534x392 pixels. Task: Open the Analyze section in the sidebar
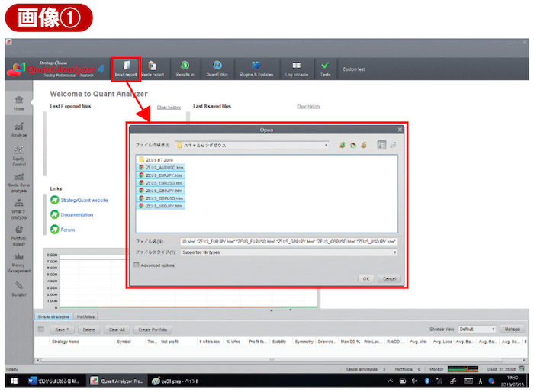tap(19, 130)
